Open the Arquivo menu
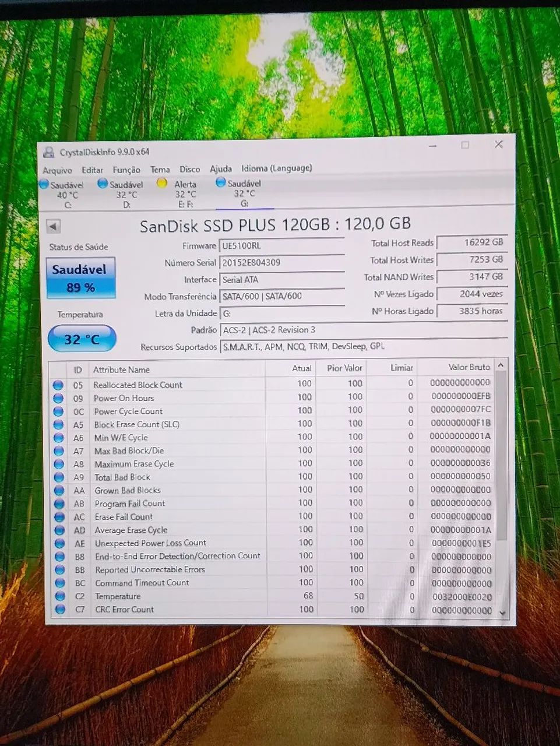This screenshot has width=560, height=746. [x=57, y=170]
